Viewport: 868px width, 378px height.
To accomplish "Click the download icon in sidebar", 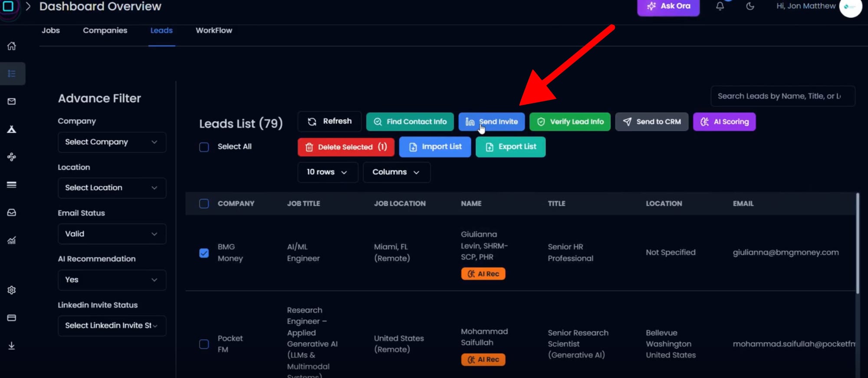I will coord(12,345).
